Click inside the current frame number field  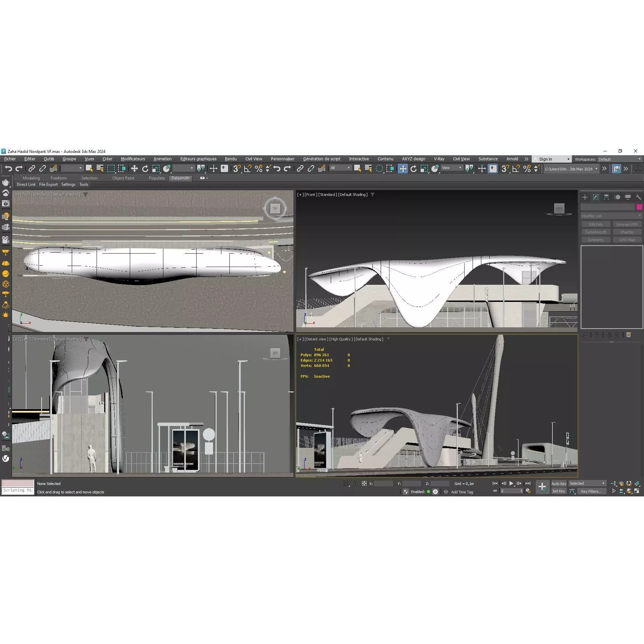[510, 490]
